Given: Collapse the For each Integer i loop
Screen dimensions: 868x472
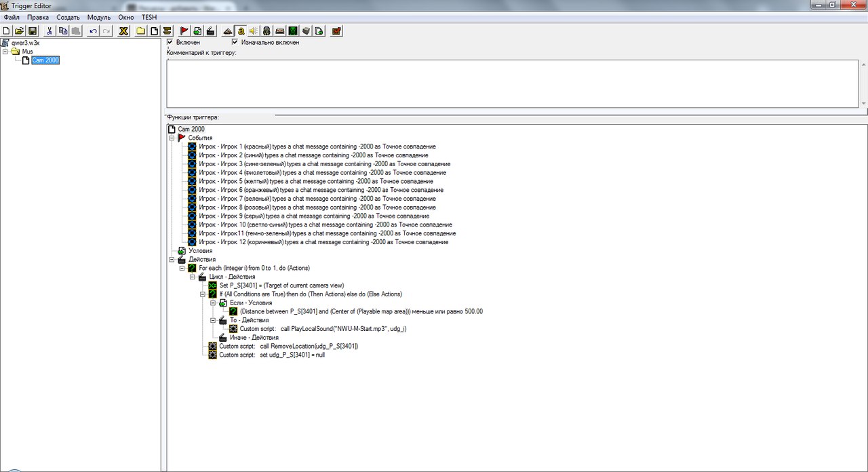Looking at the screenshot, I should coord(182,268).
